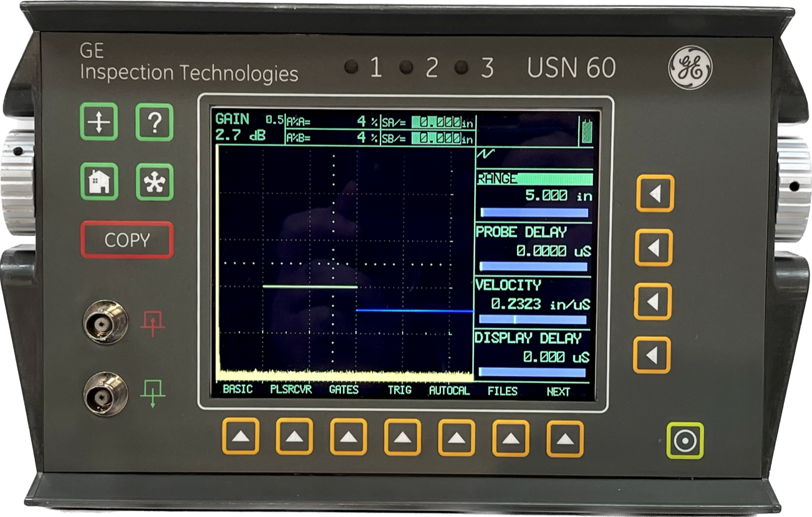This screenshot has width=812, height=517.
Task: Click the red transmit connector symbol
Action: tap(153, 322)
